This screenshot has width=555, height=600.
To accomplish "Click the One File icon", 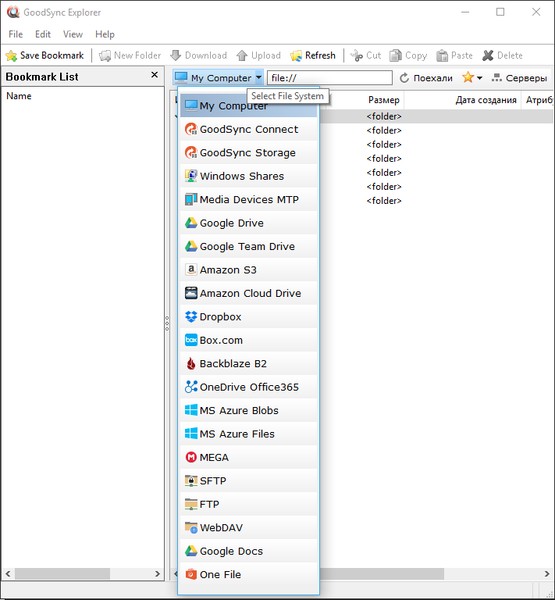I will coord(191,574).
